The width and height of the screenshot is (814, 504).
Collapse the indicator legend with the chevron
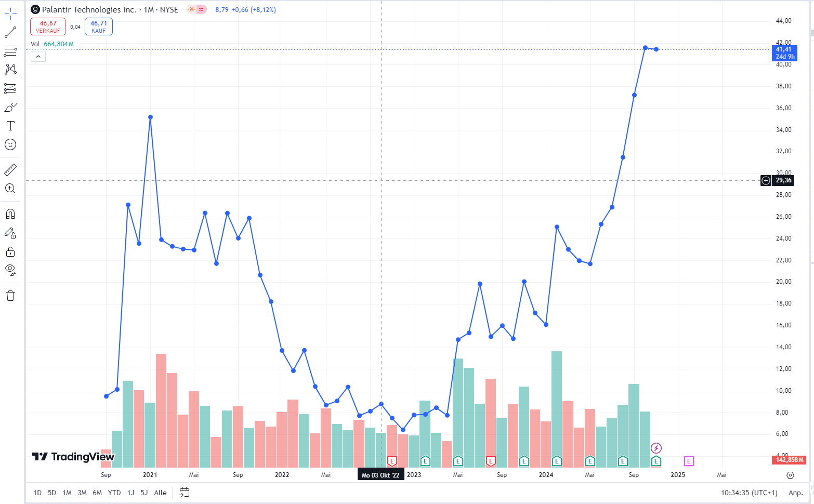click(38, 56)
